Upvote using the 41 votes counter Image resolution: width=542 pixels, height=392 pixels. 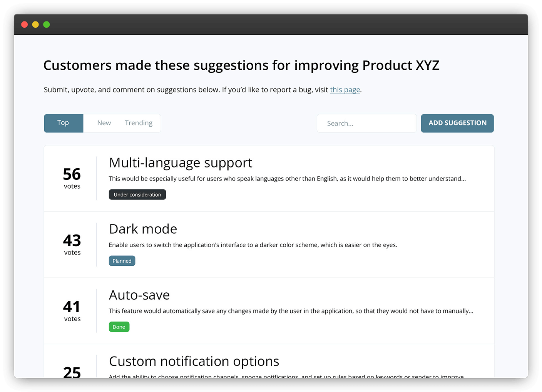click(x=72, y=310)
